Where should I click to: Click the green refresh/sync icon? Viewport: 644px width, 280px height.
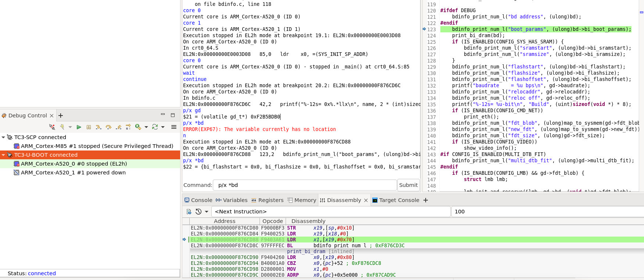[x=155, y=127]
